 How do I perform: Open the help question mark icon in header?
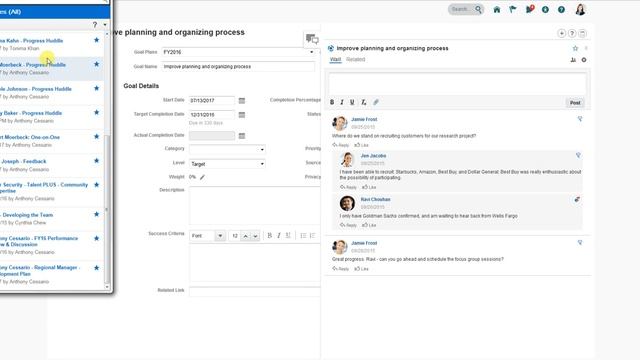[561, 9]
